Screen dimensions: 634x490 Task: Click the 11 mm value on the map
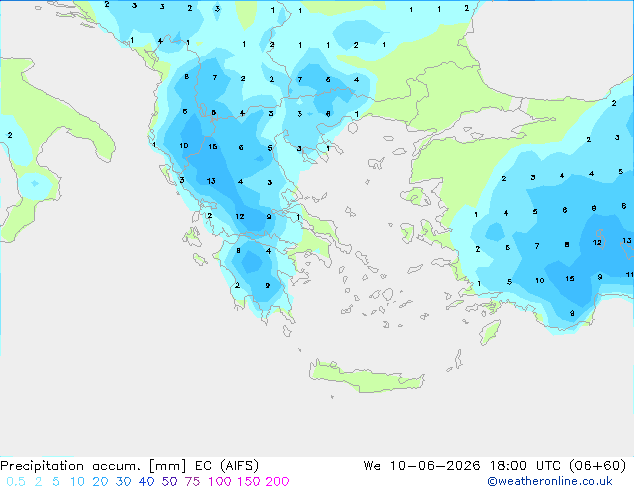pos(630,275)
